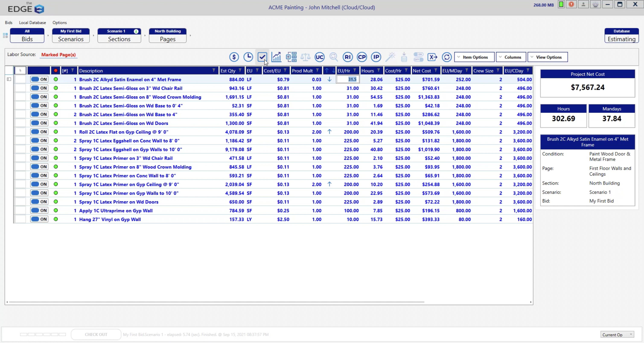Open the Bids menu
This screenshot has width=644, height=343.
pyautogui.click(x=9, y=22)
